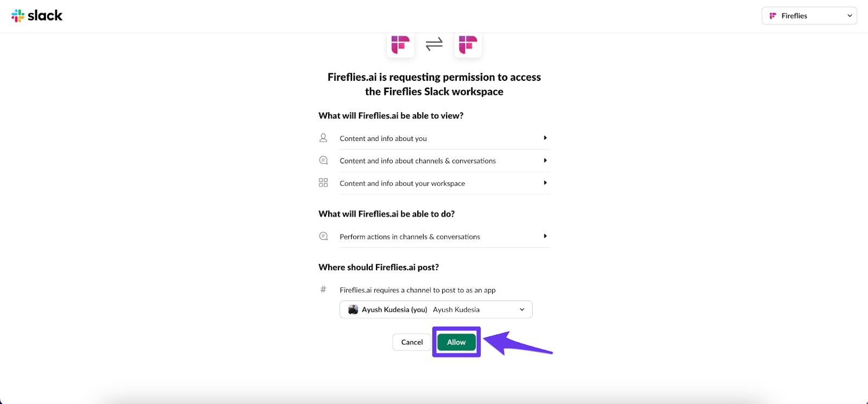This screenshot has width=868, height=404.
Task: Select 'Perform actions in channels & conversations' text
Action: pyautogui.click(x=410, y=237)
